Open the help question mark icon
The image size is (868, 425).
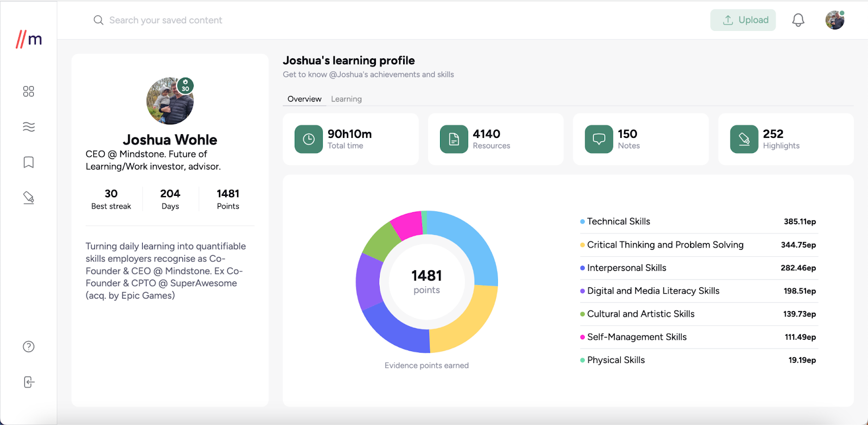pyautogui.click(x=29, y=347)
